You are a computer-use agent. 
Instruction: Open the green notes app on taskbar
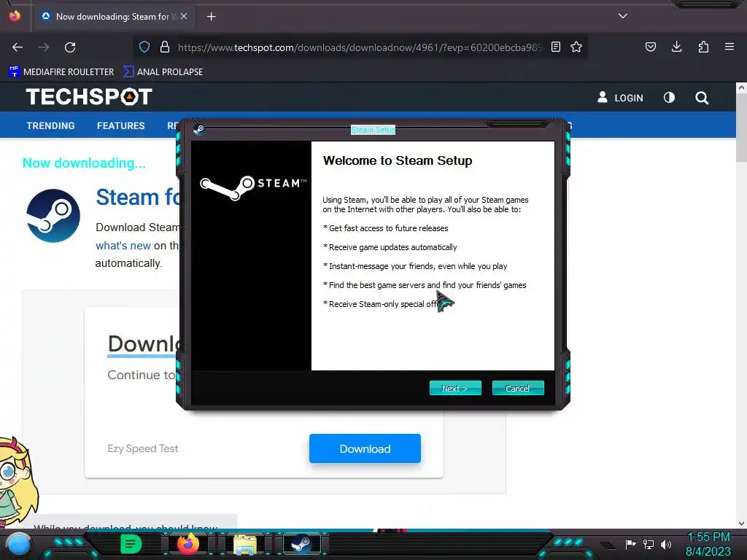[x=131, y=544]
